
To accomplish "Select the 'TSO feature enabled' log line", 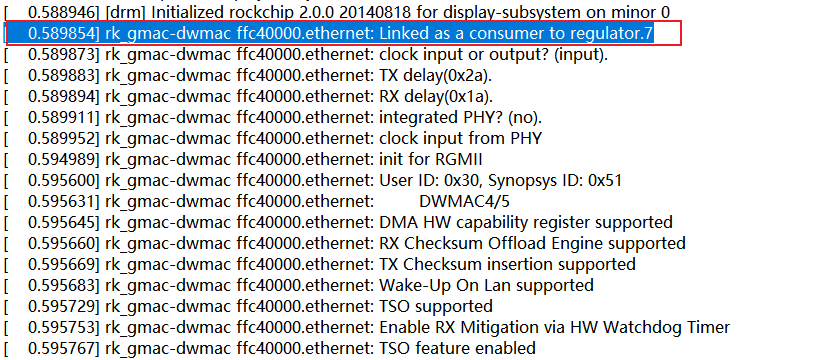I will [x=270, y=348].
